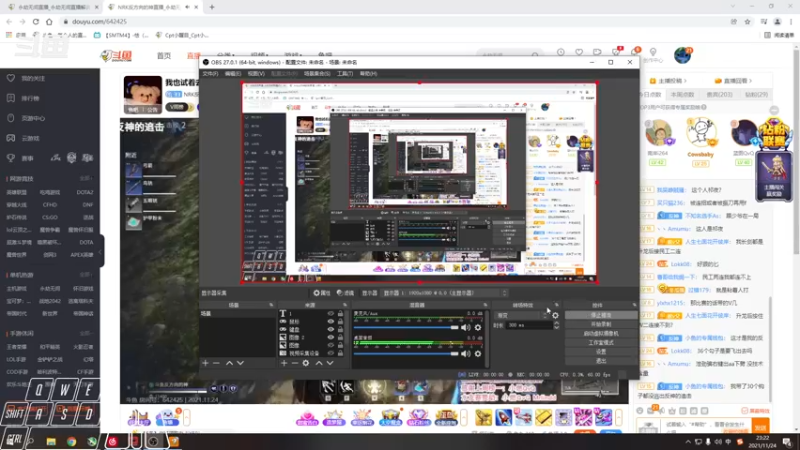Screen dimensions: 800x450
Task: Open File Explorer from the Windows taskbar
Action: point(51,441)
